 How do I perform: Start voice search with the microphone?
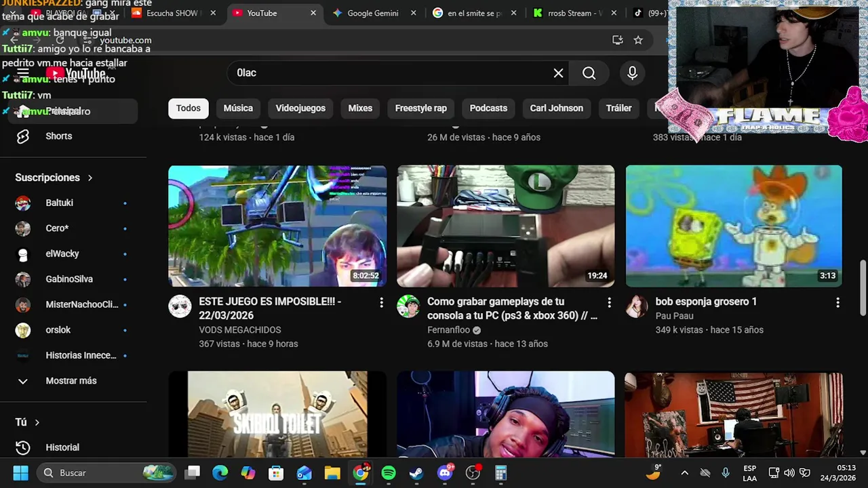pos(632,73)
